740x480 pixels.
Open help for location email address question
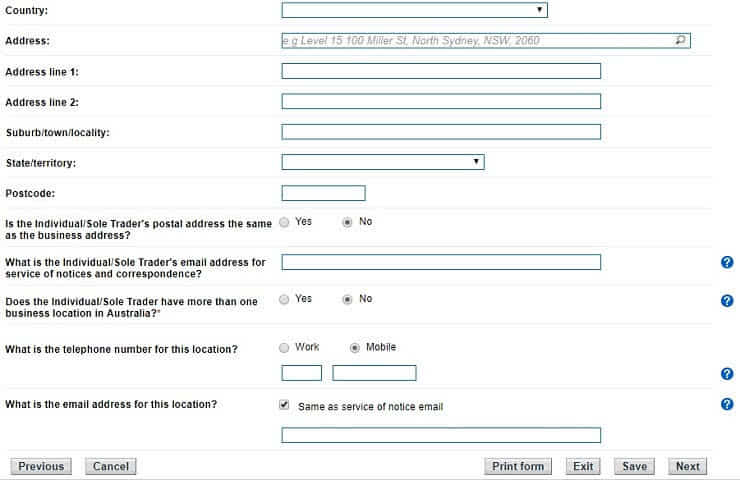point(727,405)
